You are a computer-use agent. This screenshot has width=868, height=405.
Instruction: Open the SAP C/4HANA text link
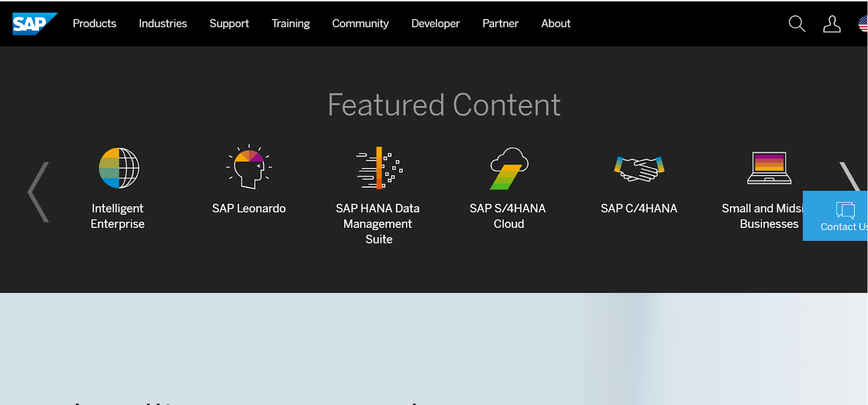[639, 208]
